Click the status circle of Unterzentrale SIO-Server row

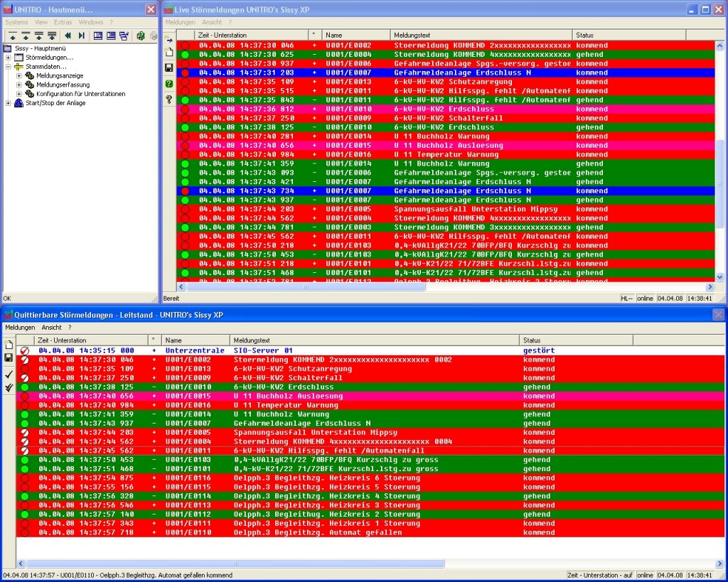(25, 351)
